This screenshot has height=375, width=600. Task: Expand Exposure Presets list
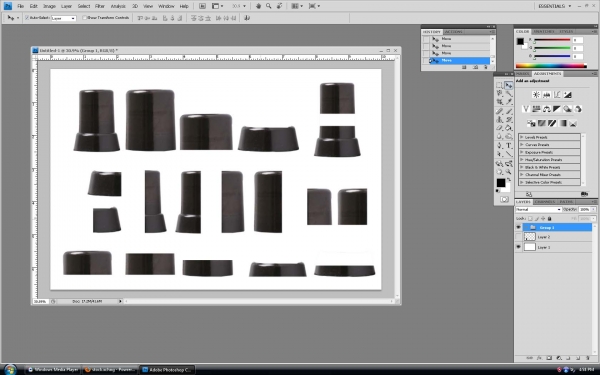click(x=522, y=152)
